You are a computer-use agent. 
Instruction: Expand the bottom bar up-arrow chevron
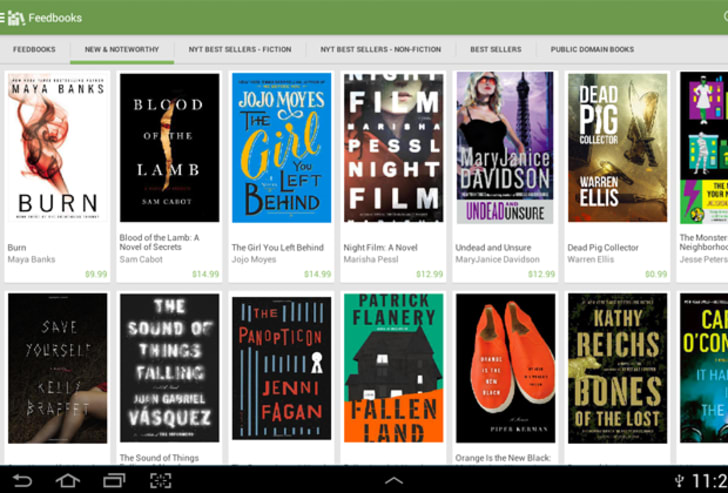point(394,481)
